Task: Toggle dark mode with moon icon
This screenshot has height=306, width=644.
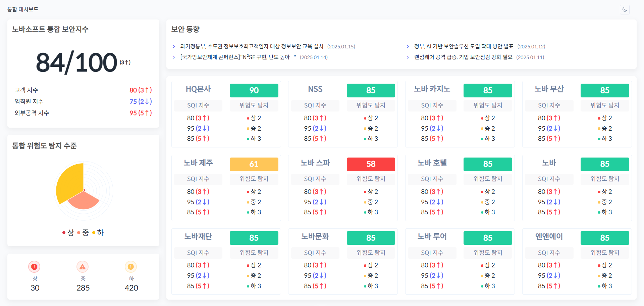Action: [x=625, y=9]
